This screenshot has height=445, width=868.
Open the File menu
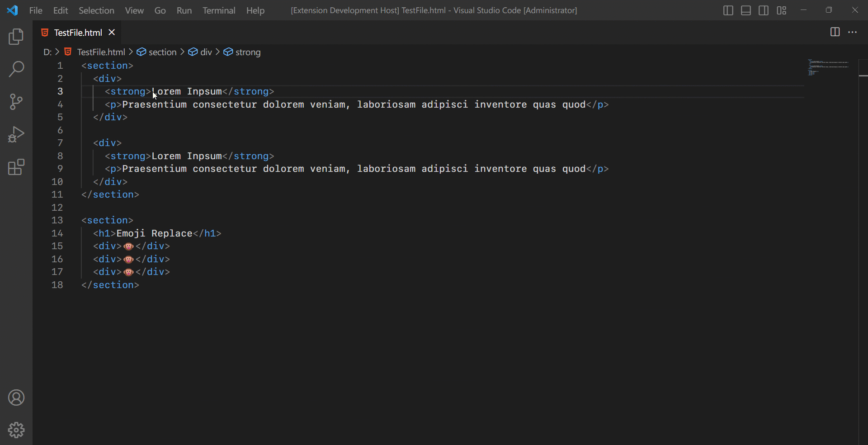click(36, 10)
